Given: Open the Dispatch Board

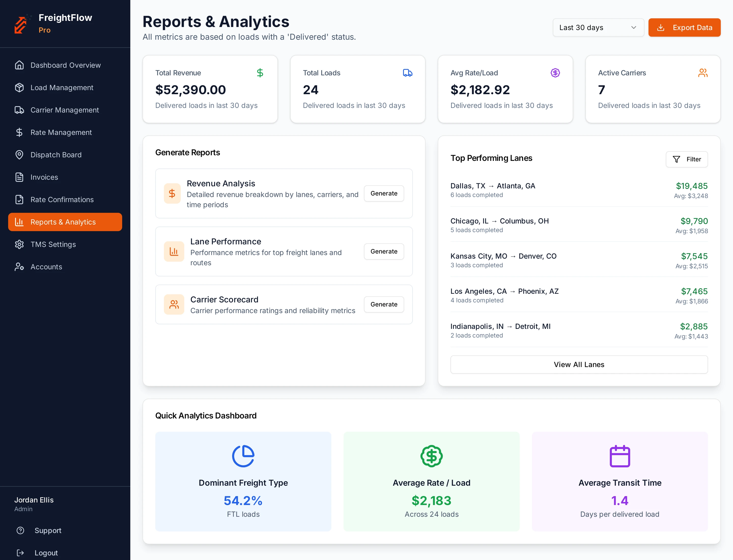Looking at the screenshot, I should 65,155.
